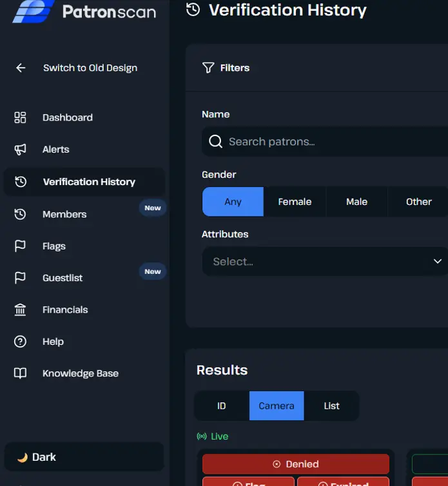Image resolution: width=448 pixels, height=486 pixels.
Task: Open the Knowledge Base
Action: click(81, 373)
